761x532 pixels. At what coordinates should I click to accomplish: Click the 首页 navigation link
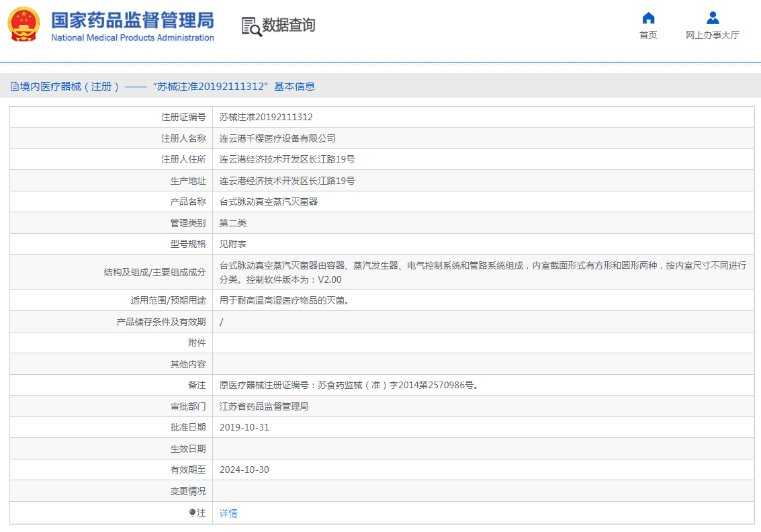[647, 34]
